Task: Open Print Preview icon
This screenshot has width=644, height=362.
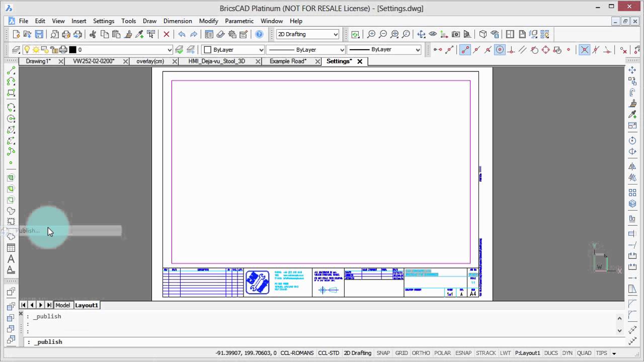Action: click(54, 34)
